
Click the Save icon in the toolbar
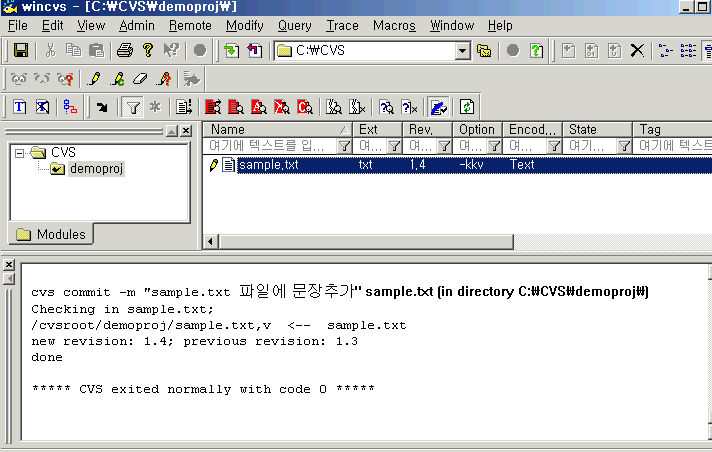(x=20, y=50)
